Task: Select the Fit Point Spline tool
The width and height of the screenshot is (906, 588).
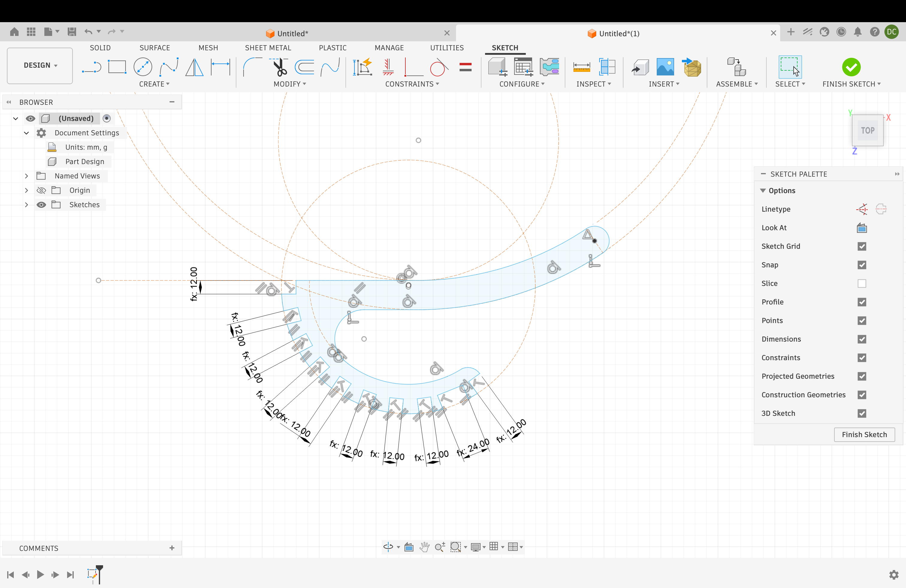Action: pos(169,67)
